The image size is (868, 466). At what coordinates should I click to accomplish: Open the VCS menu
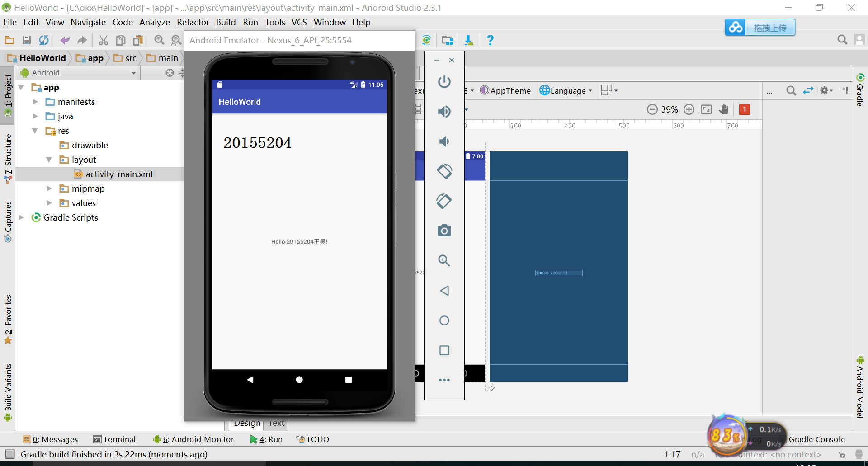tap(299, 22)
